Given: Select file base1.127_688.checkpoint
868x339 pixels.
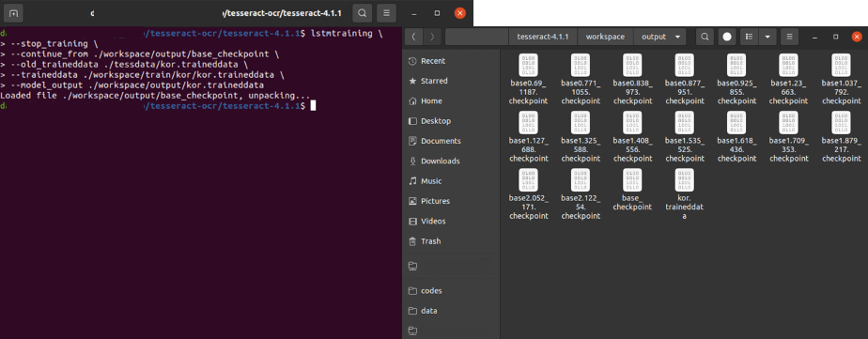Looking at the screenshot, I should click(529, 136).
